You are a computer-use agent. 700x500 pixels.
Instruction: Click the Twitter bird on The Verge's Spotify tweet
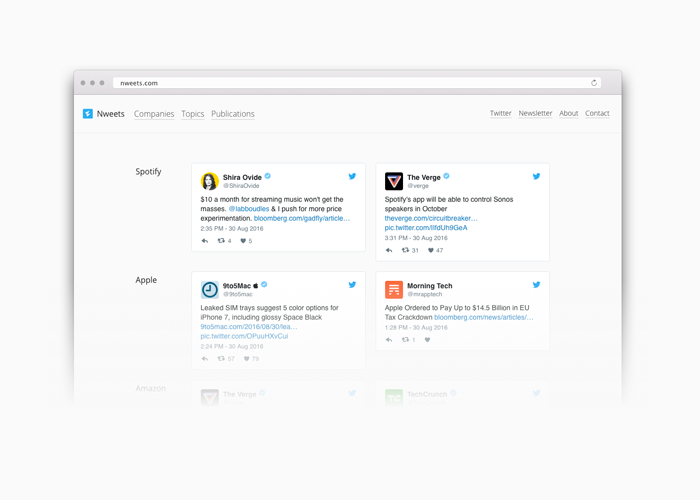pyautogui.click(x=537, y=176)
